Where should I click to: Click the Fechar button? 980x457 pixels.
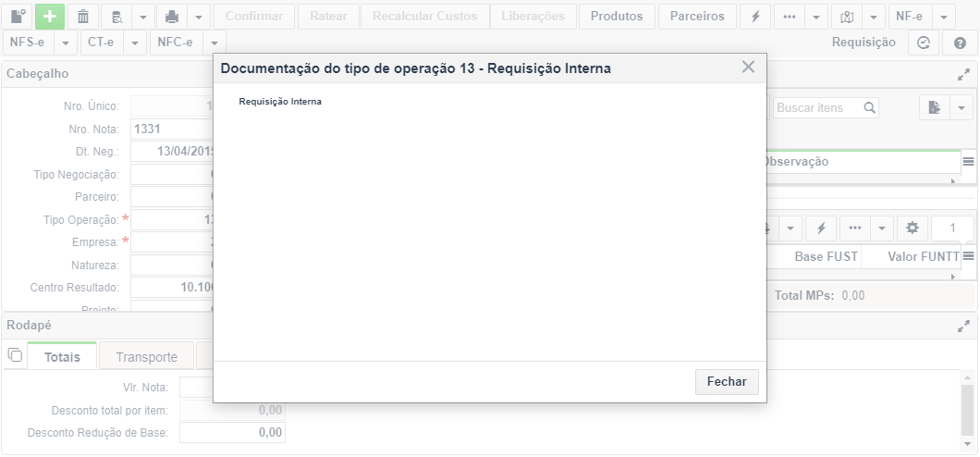click(727, 381)
